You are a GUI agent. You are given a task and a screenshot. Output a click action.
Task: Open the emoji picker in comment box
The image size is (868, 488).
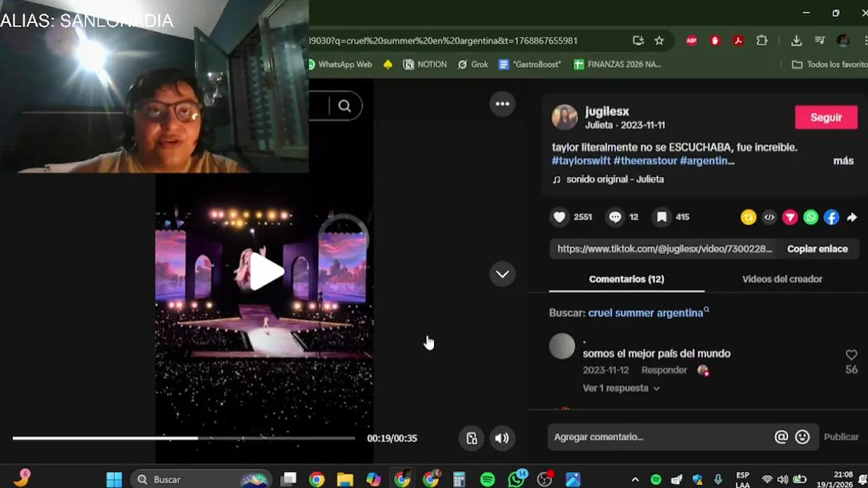802,437
